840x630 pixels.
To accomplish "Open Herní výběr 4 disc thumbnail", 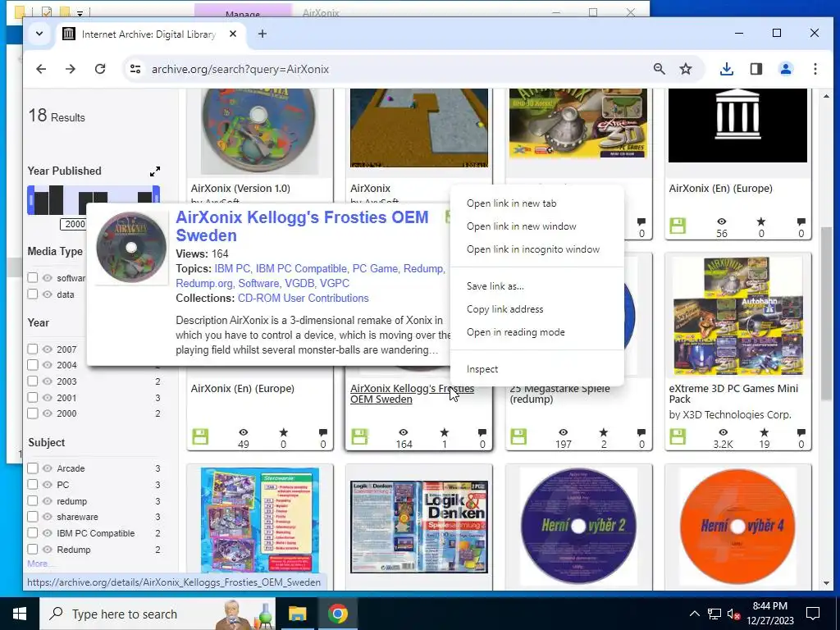I will (737, 526).
